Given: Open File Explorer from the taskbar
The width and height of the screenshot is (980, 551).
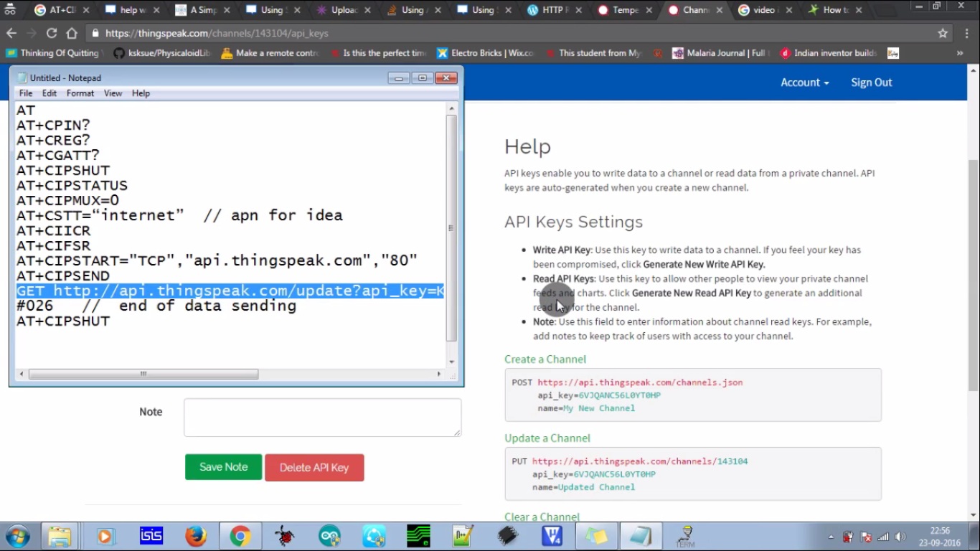Looking at the screenshot, I should point(60,536).
